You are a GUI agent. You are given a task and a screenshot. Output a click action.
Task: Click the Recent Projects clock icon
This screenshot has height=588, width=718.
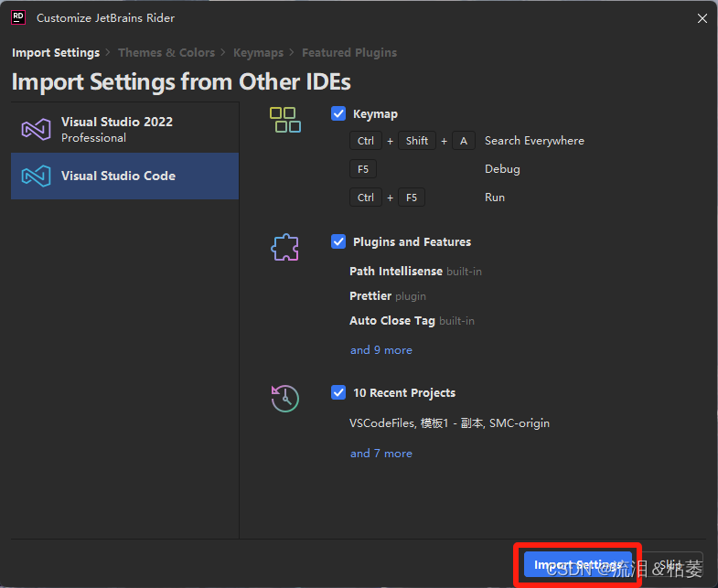coord(284,398)
